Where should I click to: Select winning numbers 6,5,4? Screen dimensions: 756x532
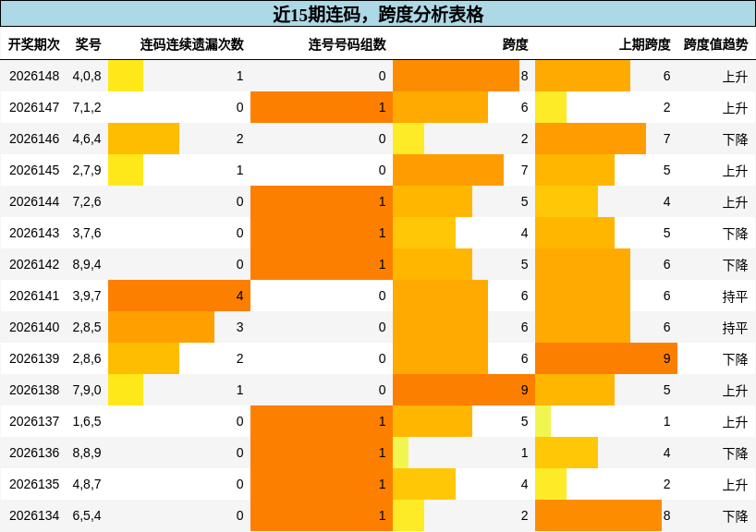click(x=87, y=515)
